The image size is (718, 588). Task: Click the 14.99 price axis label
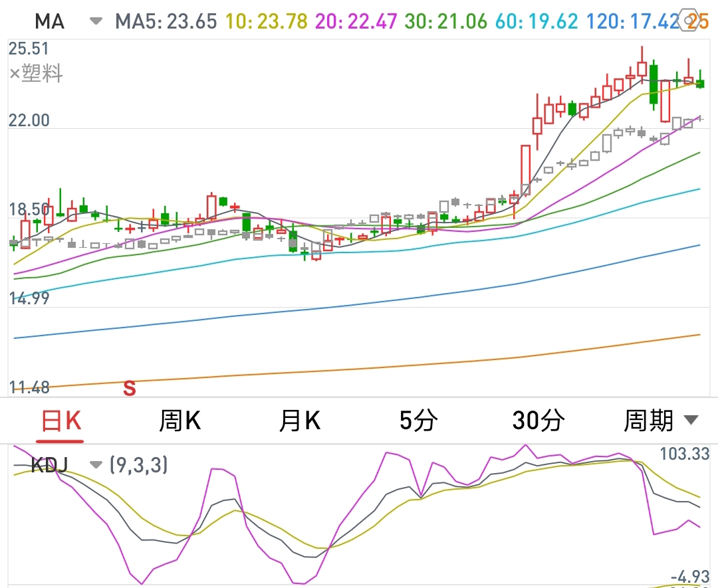tap(29, 298)
